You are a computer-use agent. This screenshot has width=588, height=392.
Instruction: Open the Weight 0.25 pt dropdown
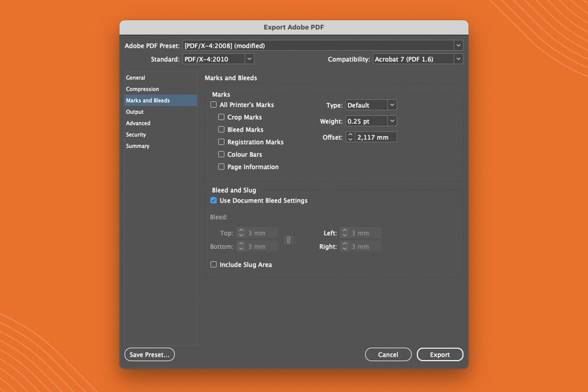pyautogui.click(x=371, y=121)
